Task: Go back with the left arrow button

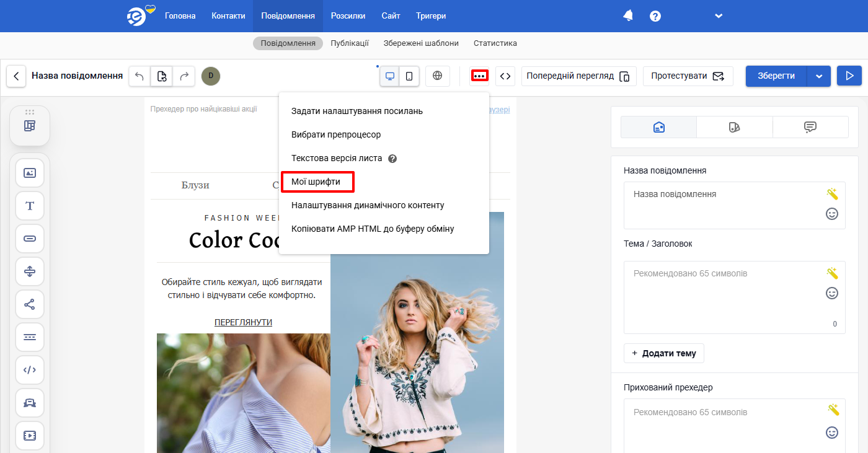Action: click(16, 76)
